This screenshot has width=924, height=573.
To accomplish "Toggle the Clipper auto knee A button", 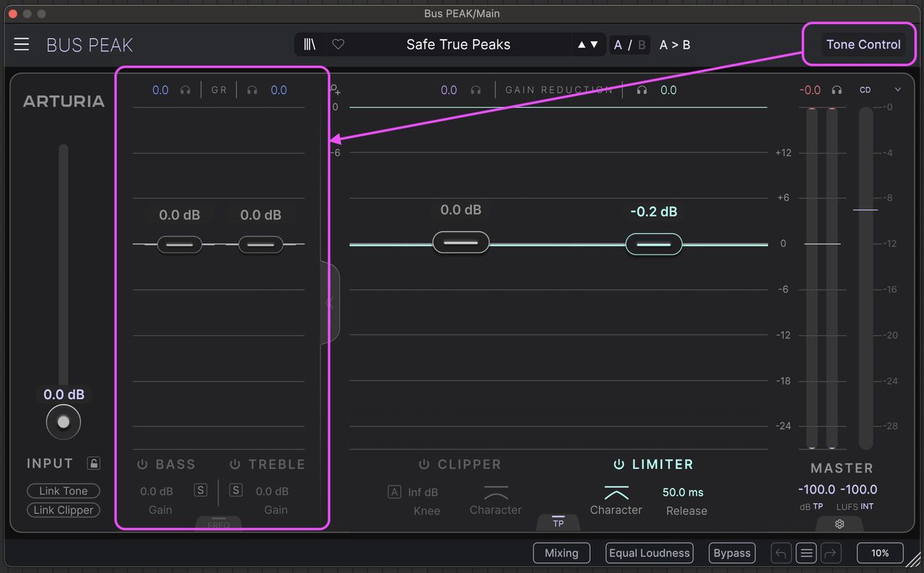I will pos(394,492).
